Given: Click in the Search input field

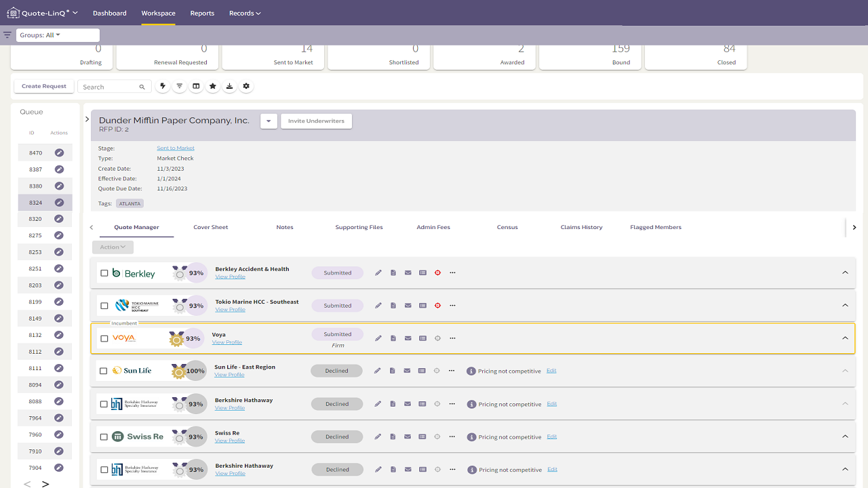Looking at the screenshot, I should (113, 87).
